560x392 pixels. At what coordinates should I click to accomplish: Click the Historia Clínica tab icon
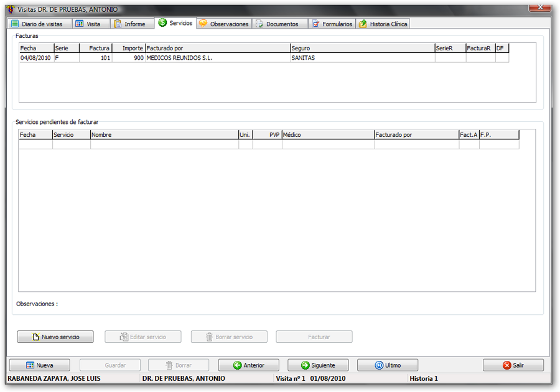[363, 24]
